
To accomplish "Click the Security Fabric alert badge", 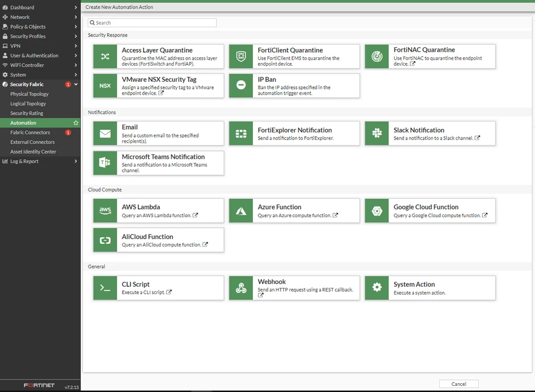I will 68,84.
